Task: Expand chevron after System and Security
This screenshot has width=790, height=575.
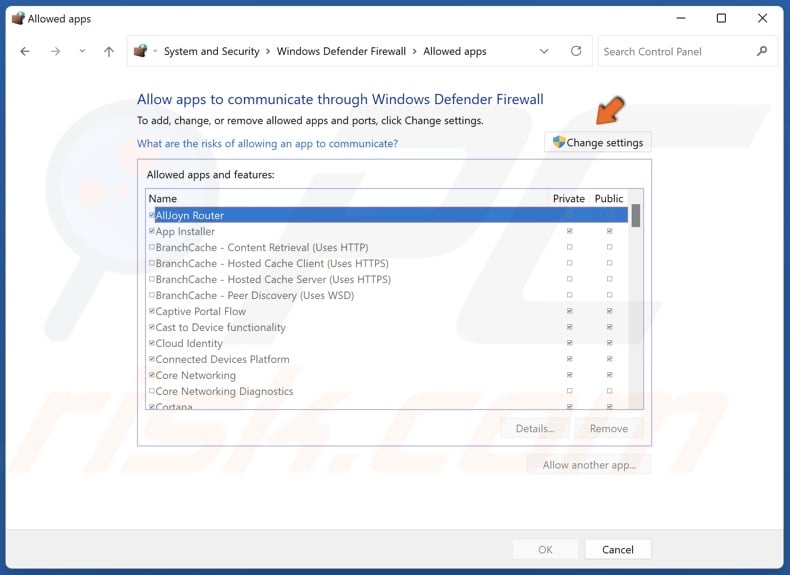Action: 268,51
